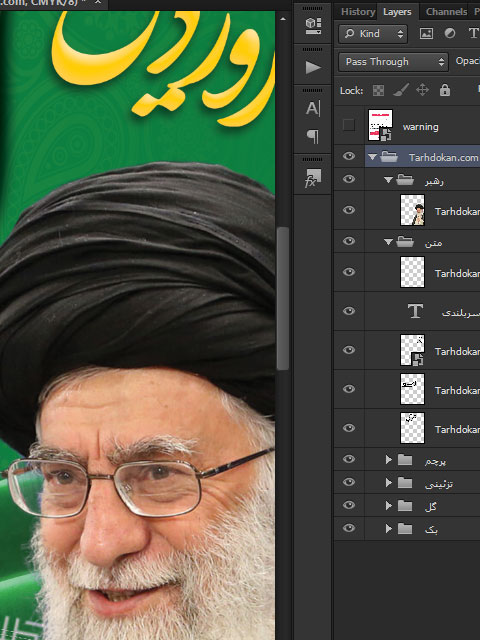Screen dimensions: 480x640
Task: Hide the گل group
Action: click(x=349, y=505)
